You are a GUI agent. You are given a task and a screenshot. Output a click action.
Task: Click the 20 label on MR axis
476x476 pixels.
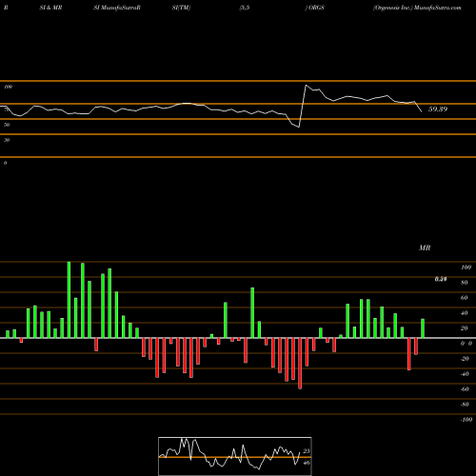pos(465,328)
